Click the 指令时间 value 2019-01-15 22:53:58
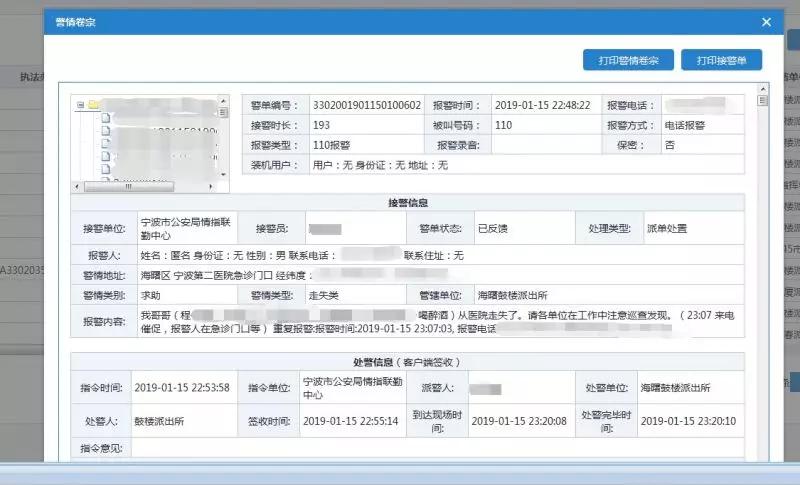The width and height of the screenshot is (800, 485). [182, 388]
